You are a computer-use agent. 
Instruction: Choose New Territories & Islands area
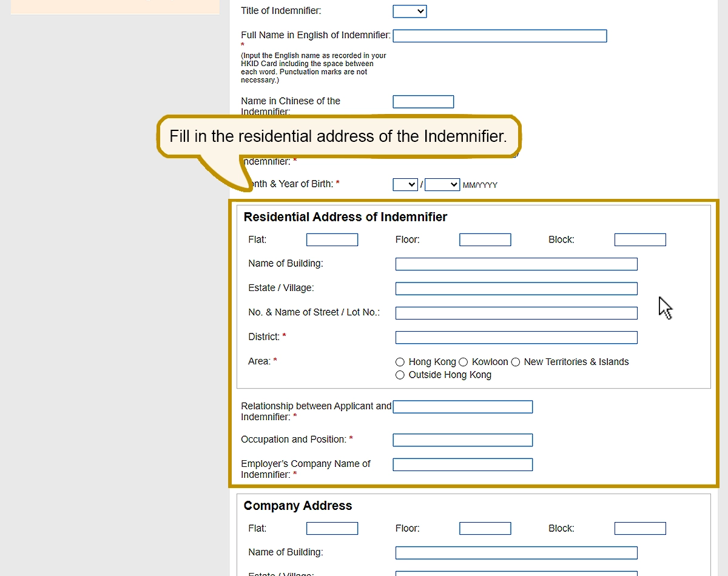(x=516, y=362)
